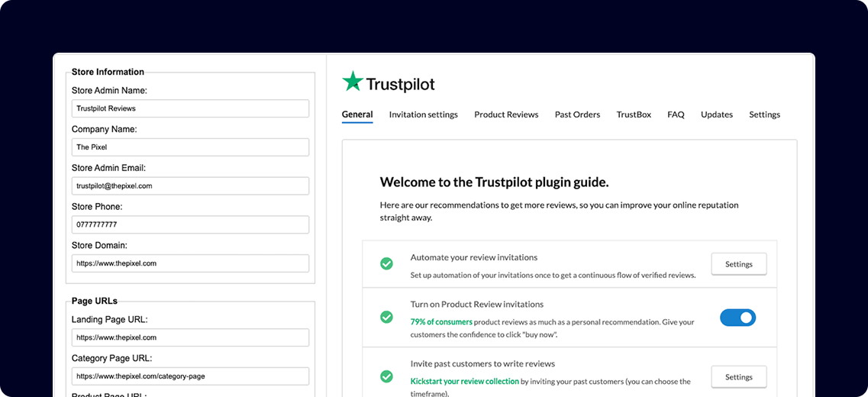This screenshot has width=868, height=397.
Task: Edit the Landing Page URL field
Action: [190, 337]
